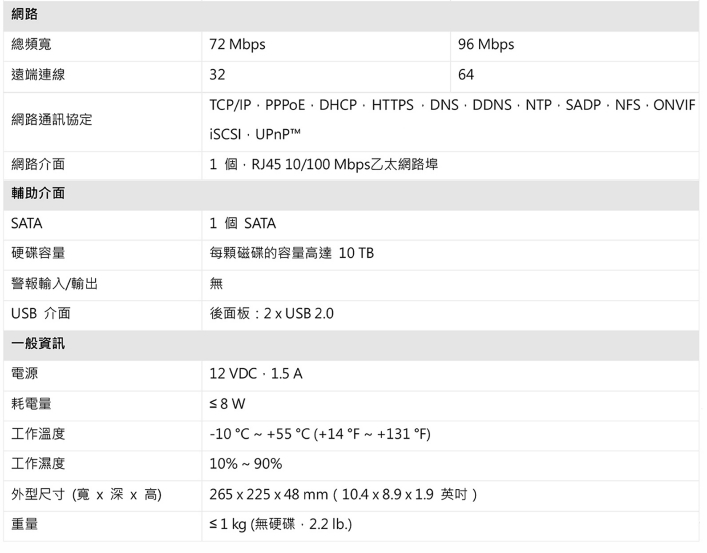Image resolution: width=707 pixels, height=553 pixels.
Task: Click the 一般資訊 section header
Action: (x=37, y=343)
